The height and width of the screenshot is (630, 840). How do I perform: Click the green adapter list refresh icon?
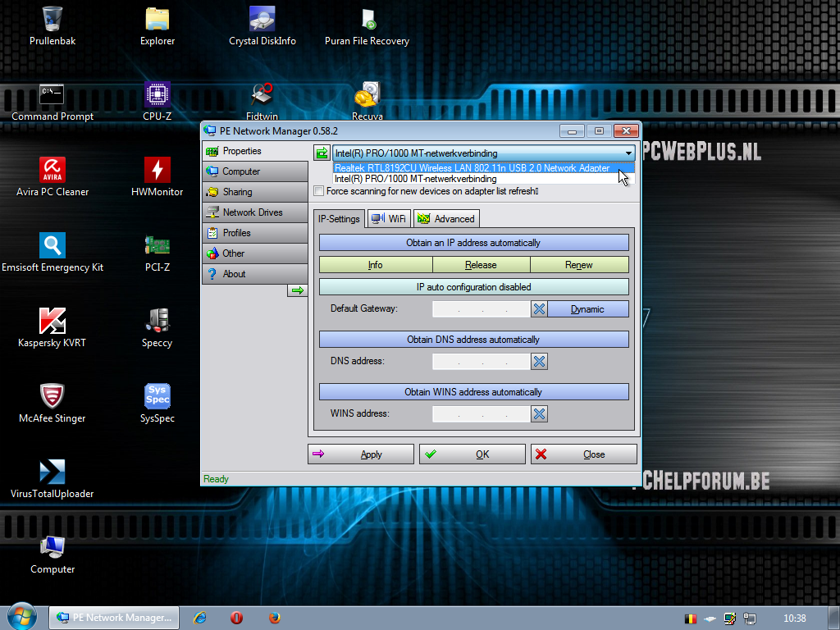[x=322, y=153]
